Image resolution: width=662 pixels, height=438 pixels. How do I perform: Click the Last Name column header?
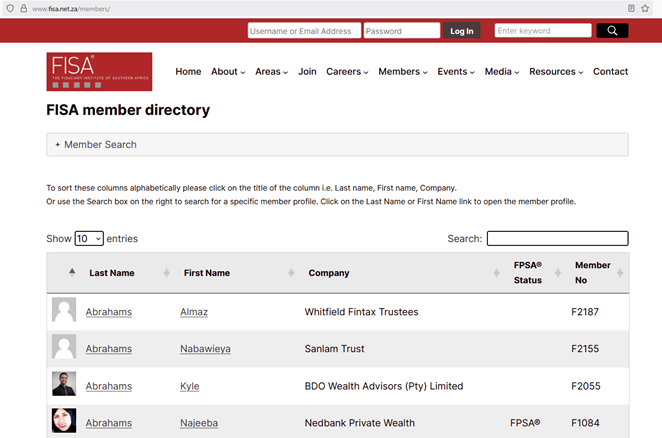click(111, 273)
